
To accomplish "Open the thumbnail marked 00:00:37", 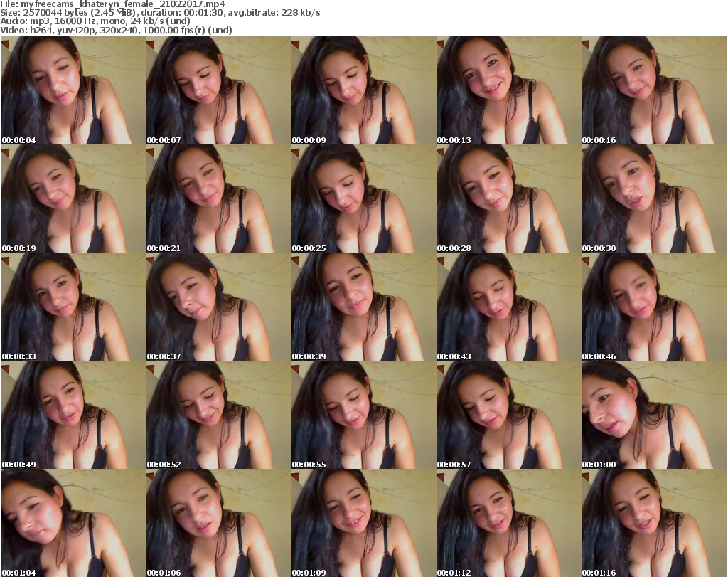I will 219,307.
